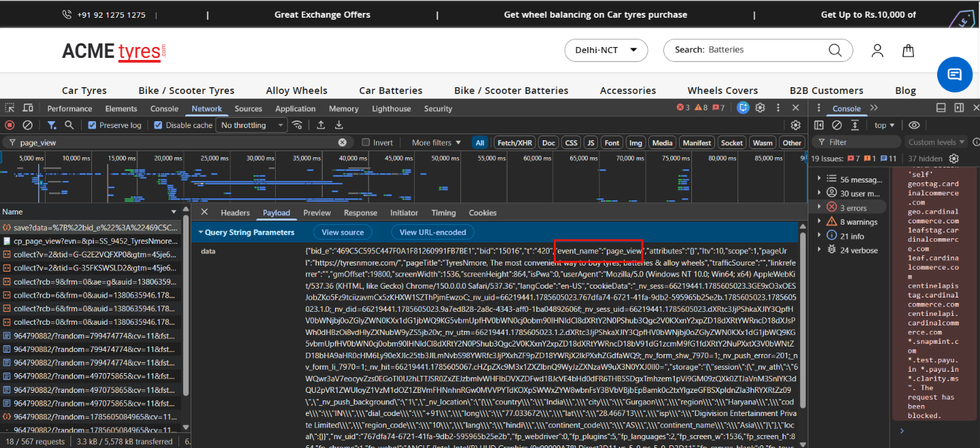980x448 pixels.
Task: Toggle the device toolbar icon
Action: pos(28,108)
